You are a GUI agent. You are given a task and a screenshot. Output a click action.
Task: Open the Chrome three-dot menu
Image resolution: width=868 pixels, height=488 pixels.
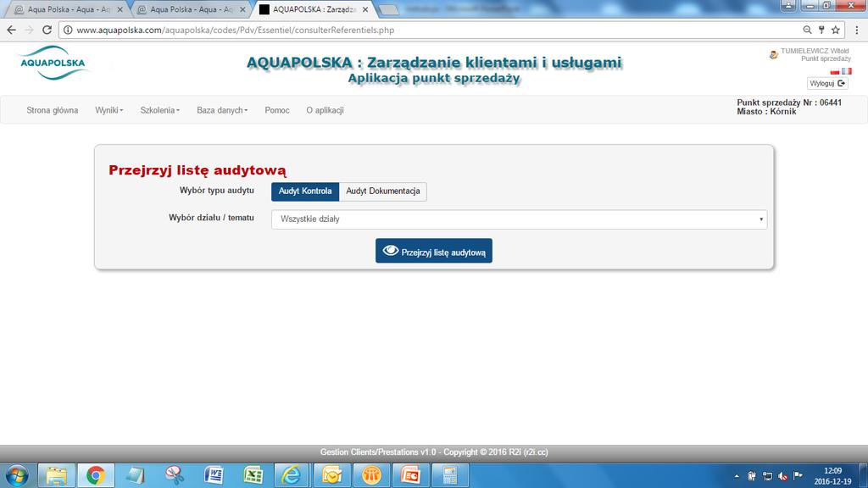point(857,30)
